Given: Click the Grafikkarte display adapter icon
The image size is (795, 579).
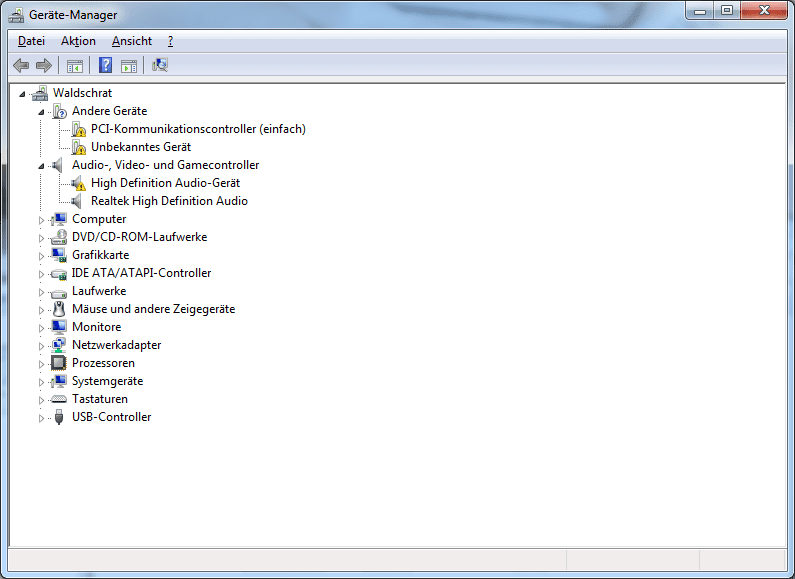Looking at the screenshot, I should pyautogui.click(x=59, y=255).
